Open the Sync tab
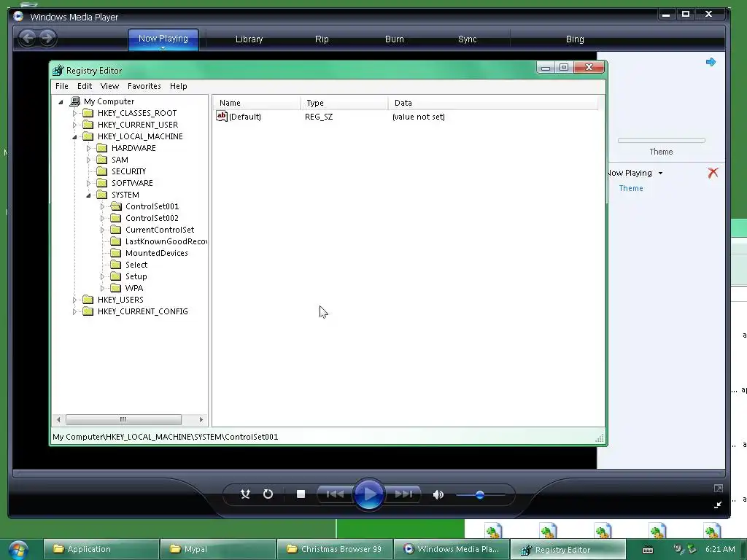The image size is (747, 560). coord(468,39)
